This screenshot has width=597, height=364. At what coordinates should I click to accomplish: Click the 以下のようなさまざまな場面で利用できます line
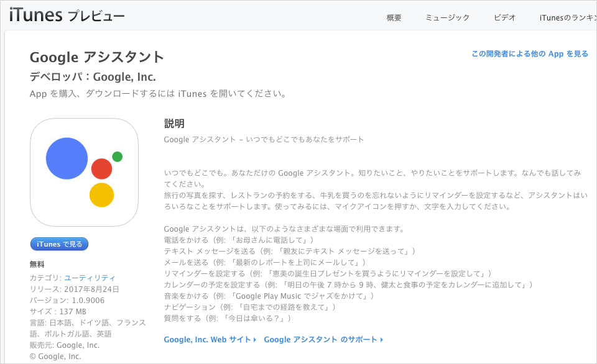tap(284, 229)
